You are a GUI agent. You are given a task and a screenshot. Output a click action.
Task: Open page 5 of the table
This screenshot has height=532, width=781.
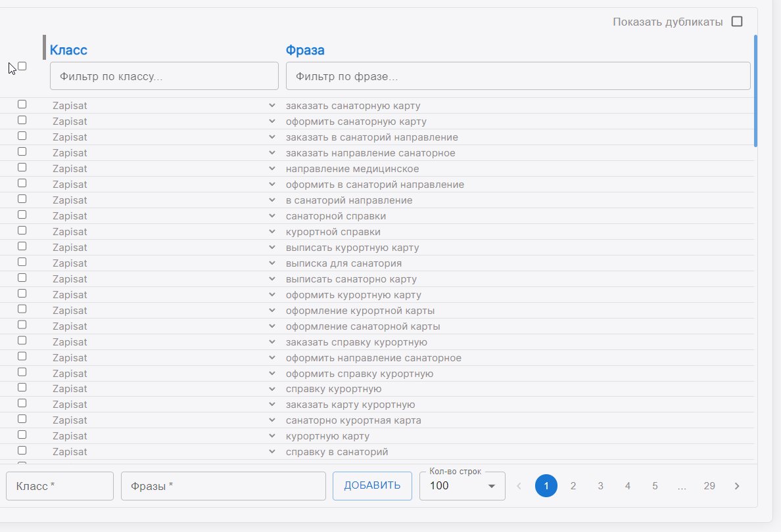655,486
